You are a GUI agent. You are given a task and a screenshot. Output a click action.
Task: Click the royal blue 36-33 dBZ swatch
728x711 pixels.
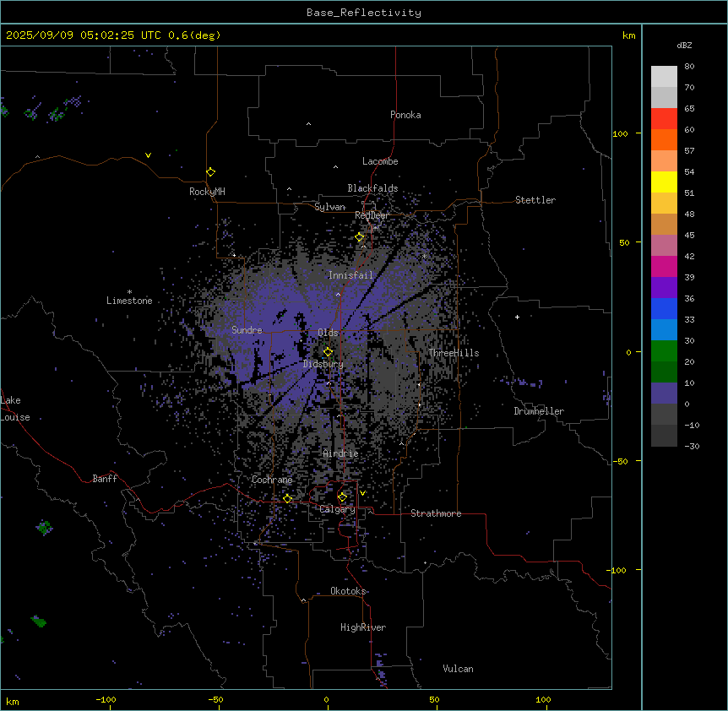click(x=664, y=308)
